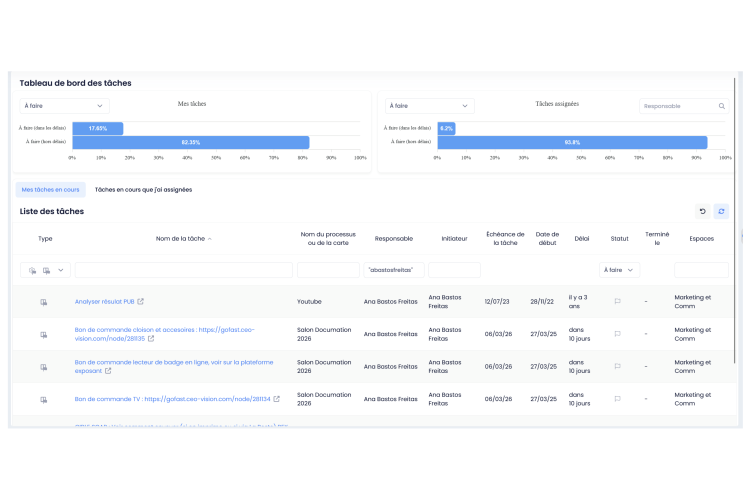Open the Mes tâches 'À faire' dropdown
750x500 pixels.
click(64, 106)
